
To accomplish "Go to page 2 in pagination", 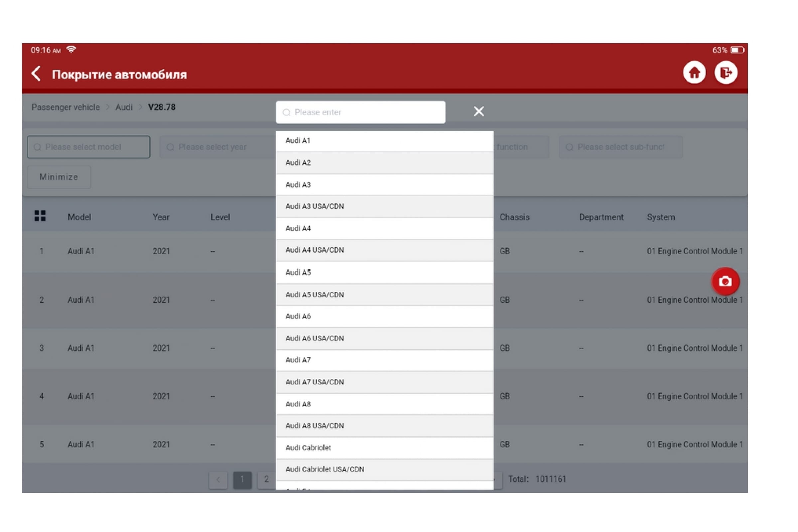I will point(267,480).
